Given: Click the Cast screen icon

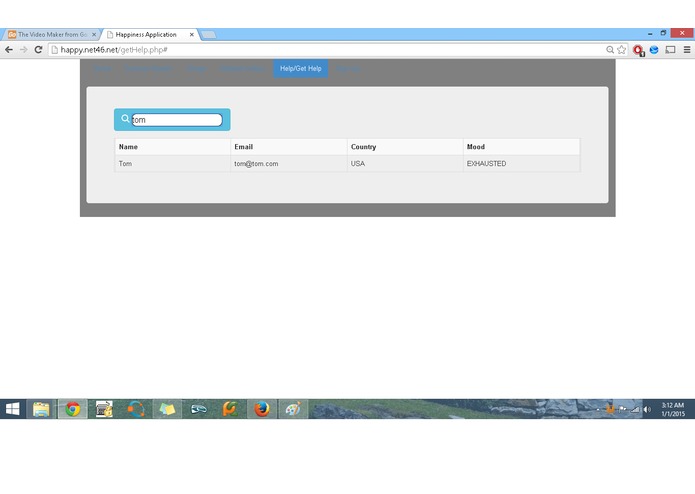Looking at the screenshot, I should pos(671,50).
